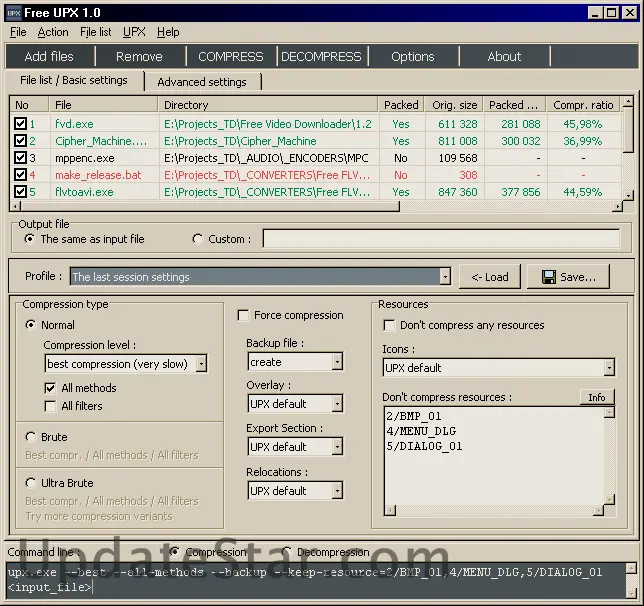Sort by the Directory column header
Image resolution: width=644 pixels, height=606 pixels.
coord(268,105)
